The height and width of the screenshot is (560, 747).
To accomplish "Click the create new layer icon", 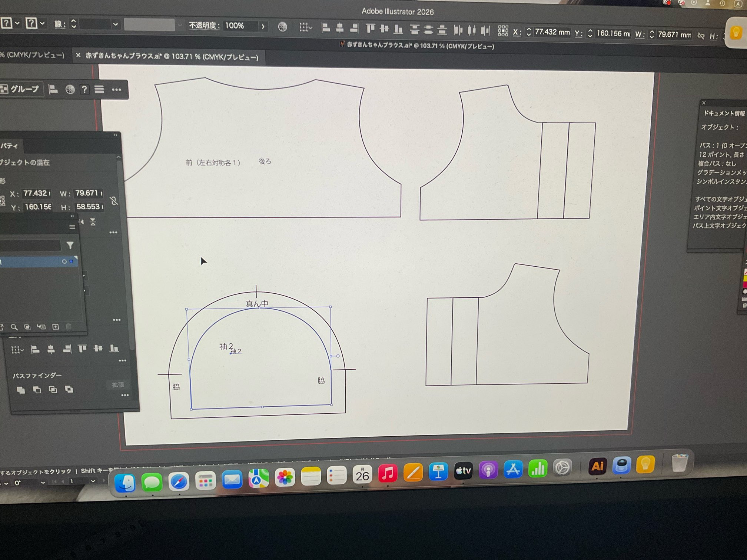I will [x=56, y=327].
